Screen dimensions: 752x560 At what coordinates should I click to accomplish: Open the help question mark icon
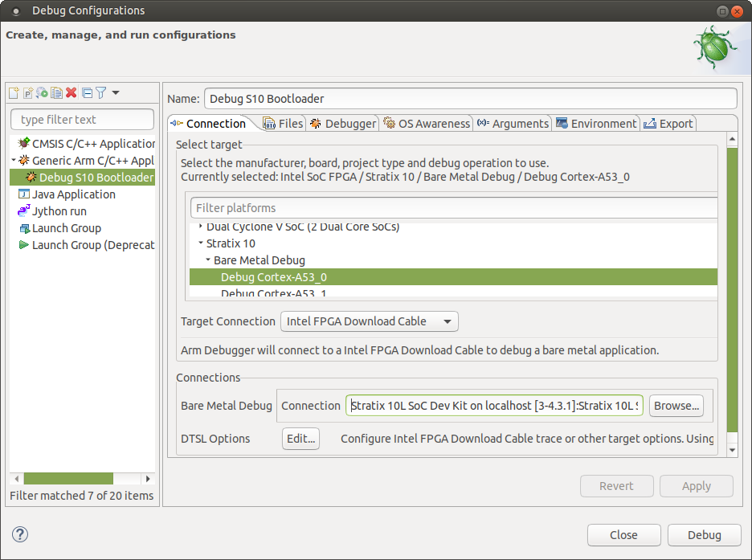point(20,534)
